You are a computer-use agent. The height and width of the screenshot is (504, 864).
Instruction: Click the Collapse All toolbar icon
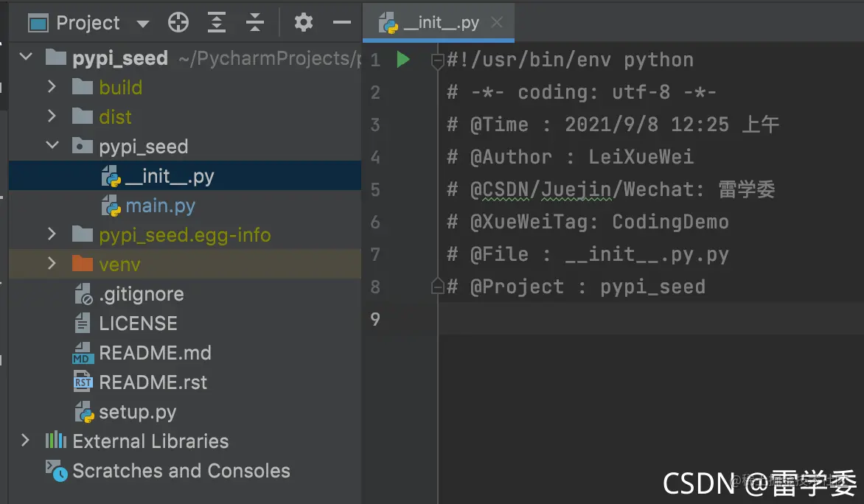[254, 23]
